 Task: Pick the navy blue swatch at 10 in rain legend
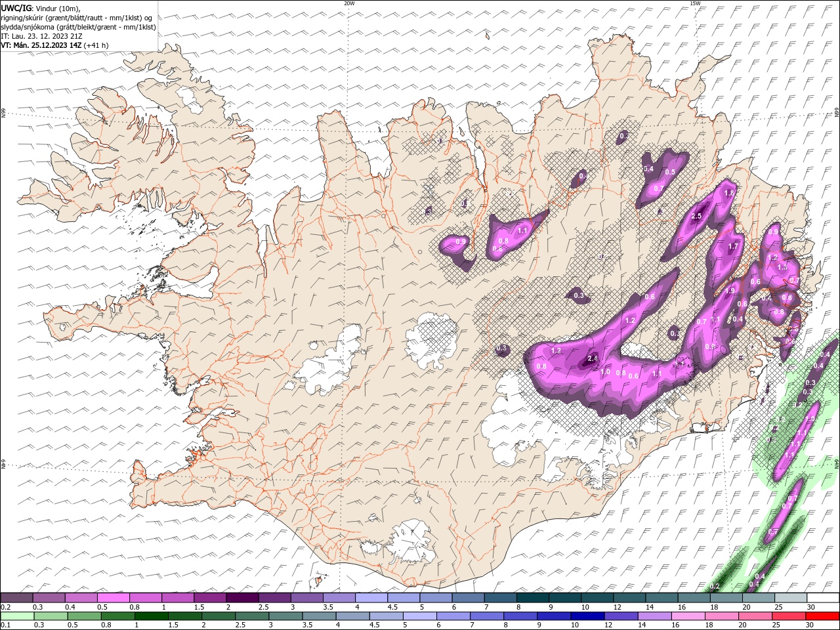click(587, 616)
